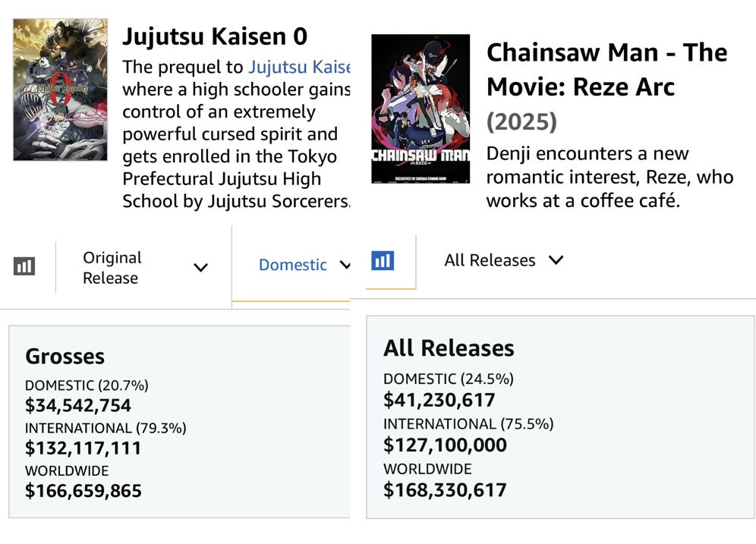The image size is (756, 544).
Task: Click the $127,100,000 international gross figure
Action: [445, 445]
